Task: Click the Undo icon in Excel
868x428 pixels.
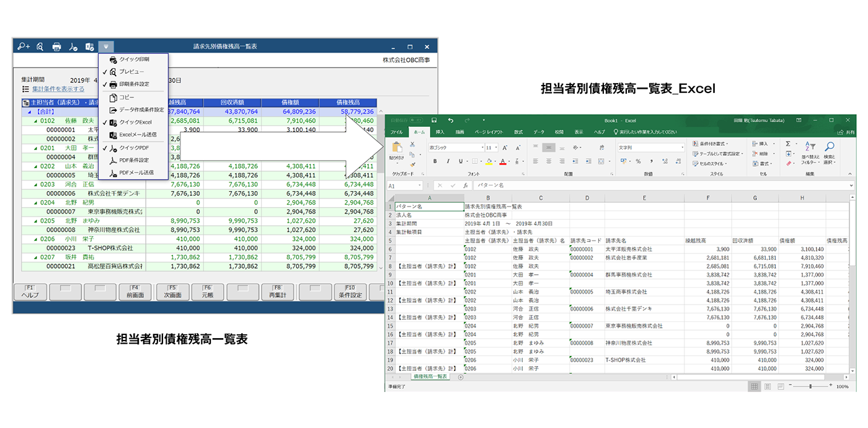Action: (x=451, y=120)
